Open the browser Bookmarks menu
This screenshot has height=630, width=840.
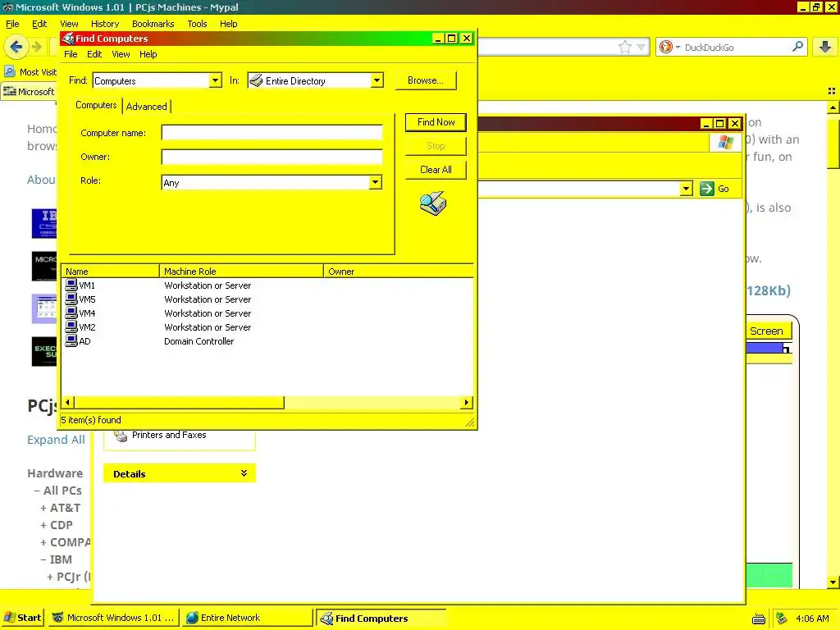click(x=153, y=24)
